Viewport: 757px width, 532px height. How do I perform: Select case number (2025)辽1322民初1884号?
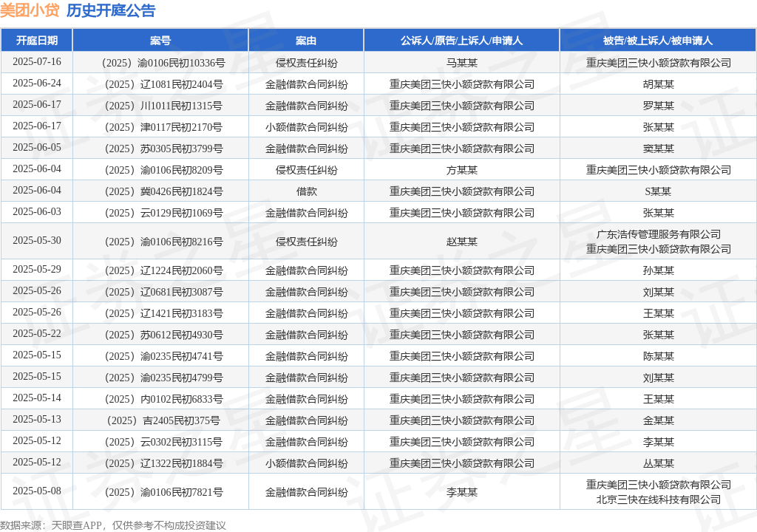tap(163, 463)
